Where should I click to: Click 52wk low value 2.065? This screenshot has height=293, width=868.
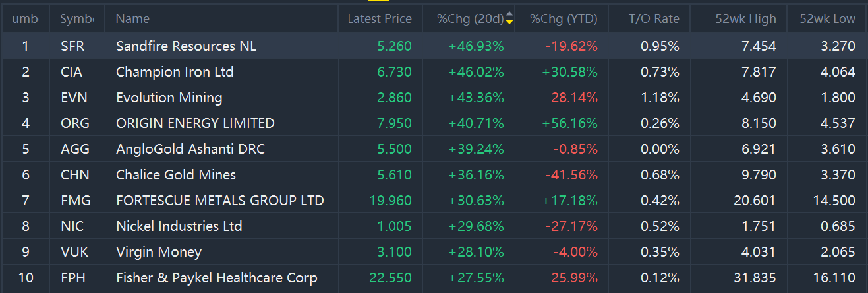838,252
